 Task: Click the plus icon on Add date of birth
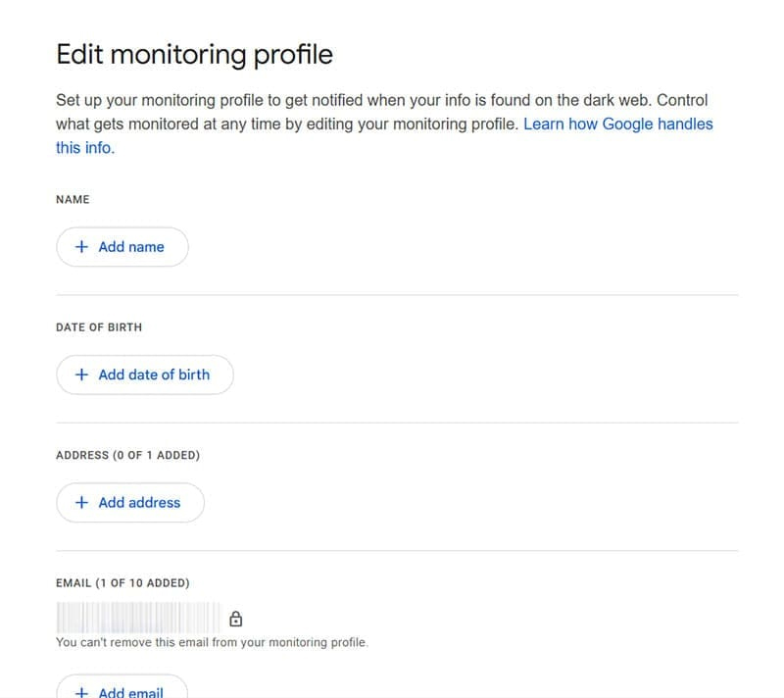point(82,374)
